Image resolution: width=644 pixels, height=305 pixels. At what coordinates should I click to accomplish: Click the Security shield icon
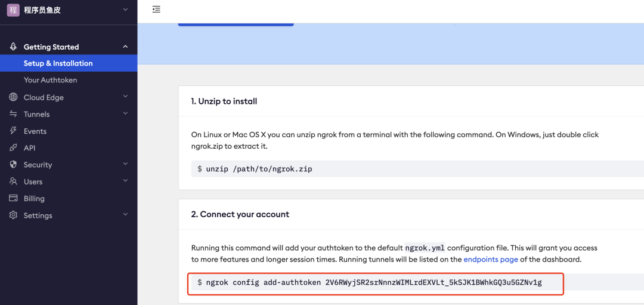click(13, 165)
